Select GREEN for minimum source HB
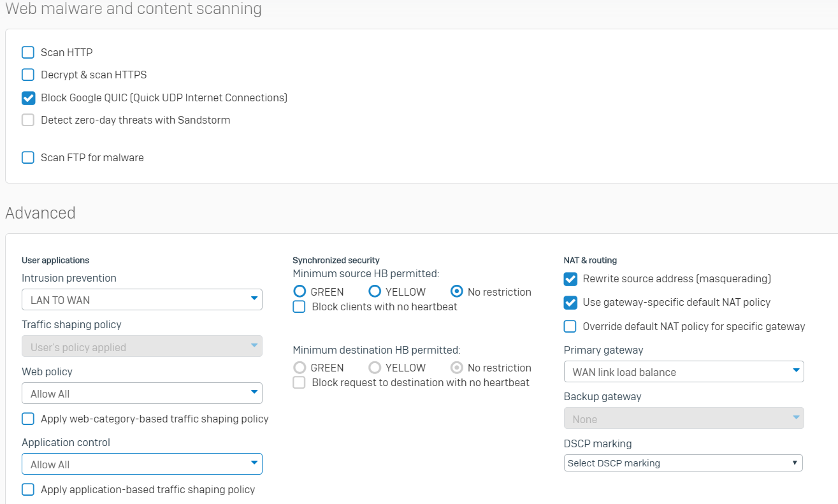 (x=300, y=291)
